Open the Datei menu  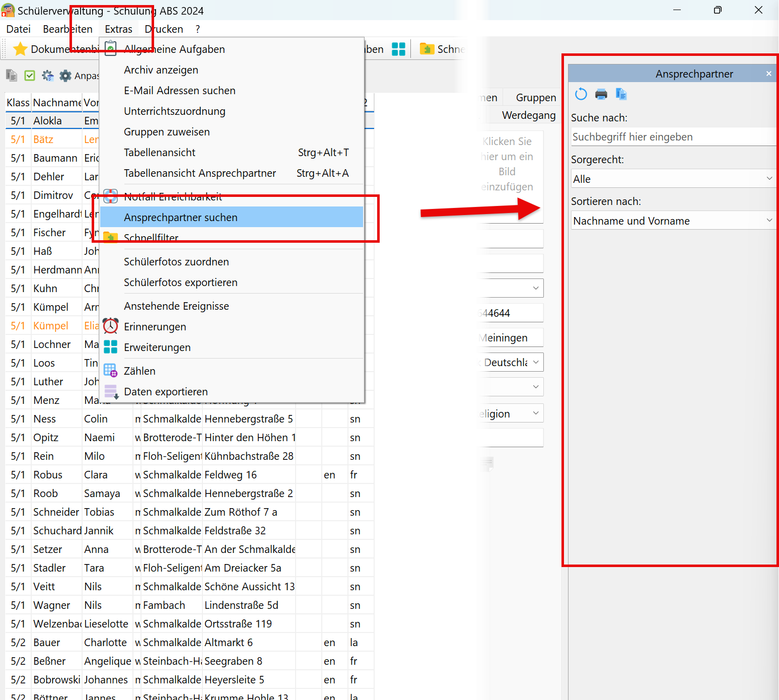tap(18, 29)
